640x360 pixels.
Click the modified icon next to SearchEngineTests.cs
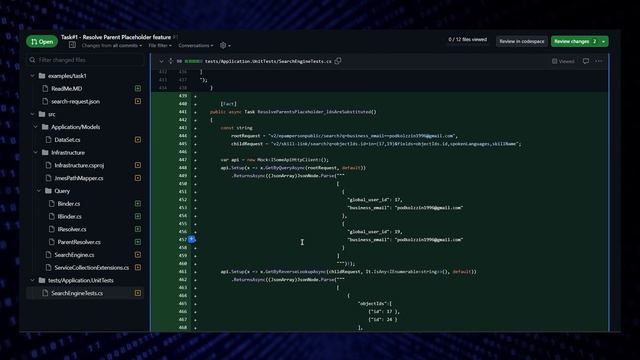(138, 293)
